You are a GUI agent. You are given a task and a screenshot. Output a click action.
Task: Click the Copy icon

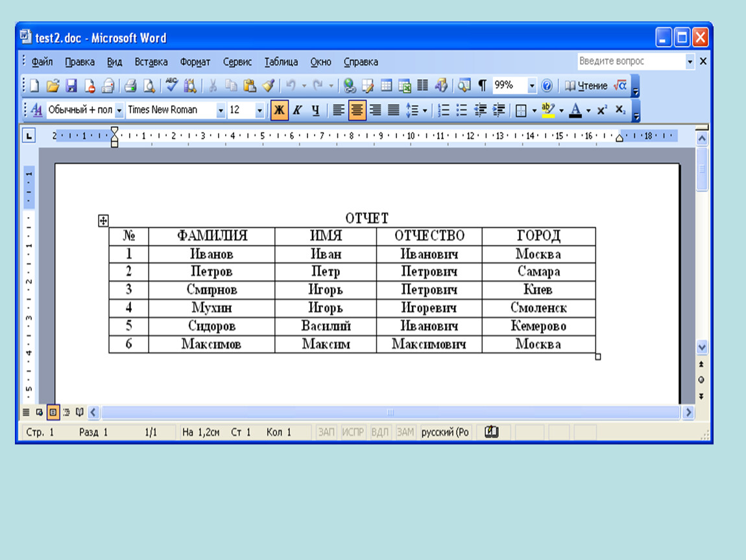[231, 86]
